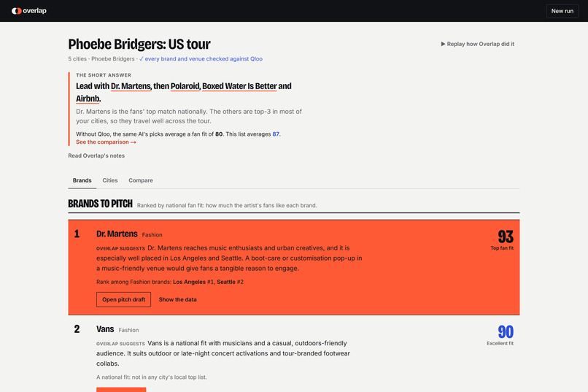This screenshot has width=588, height=392.
Task: Click the New run button
Action: coord(562,11)
